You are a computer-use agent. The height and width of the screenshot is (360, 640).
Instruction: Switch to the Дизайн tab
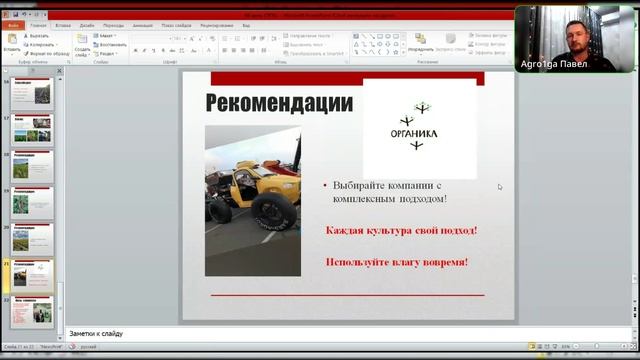(87, 25)
